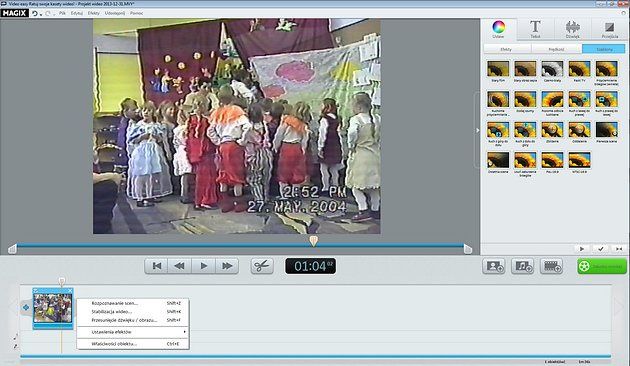Apply Ruch z dołu do góry template

point(525,130)
